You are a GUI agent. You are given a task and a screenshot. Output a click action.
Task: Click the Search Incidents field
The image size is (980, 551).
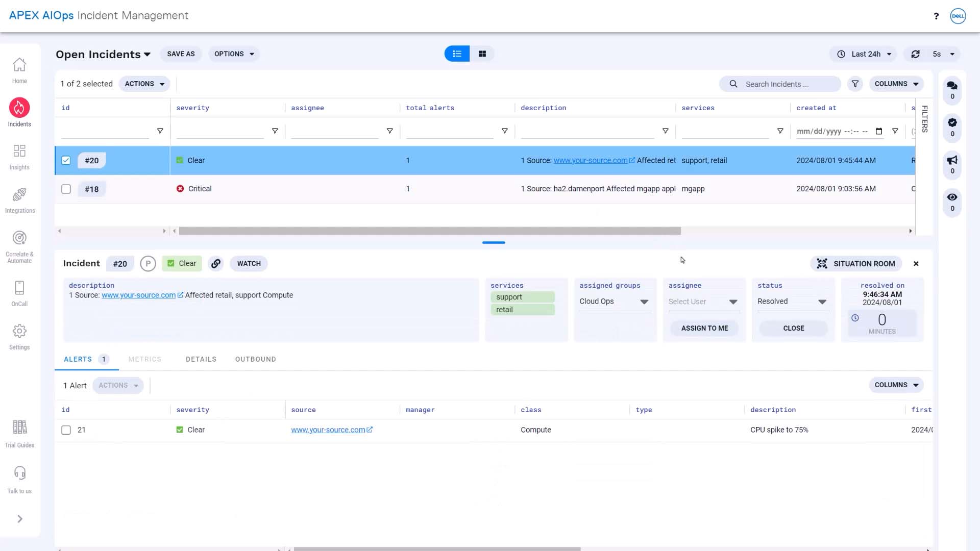[x=780, y=84]
